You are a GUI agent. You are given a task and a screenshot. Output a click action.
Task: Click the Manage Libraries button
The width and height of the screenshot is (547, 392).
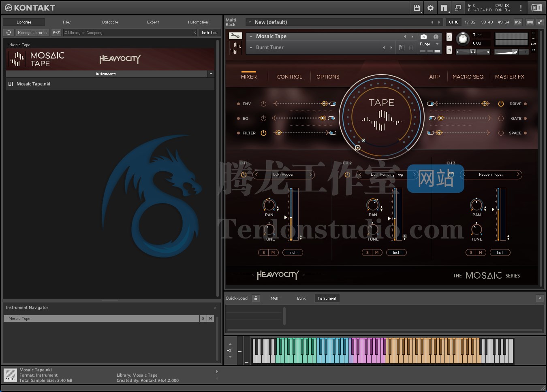pyautogui.click(x=32, y=32)
